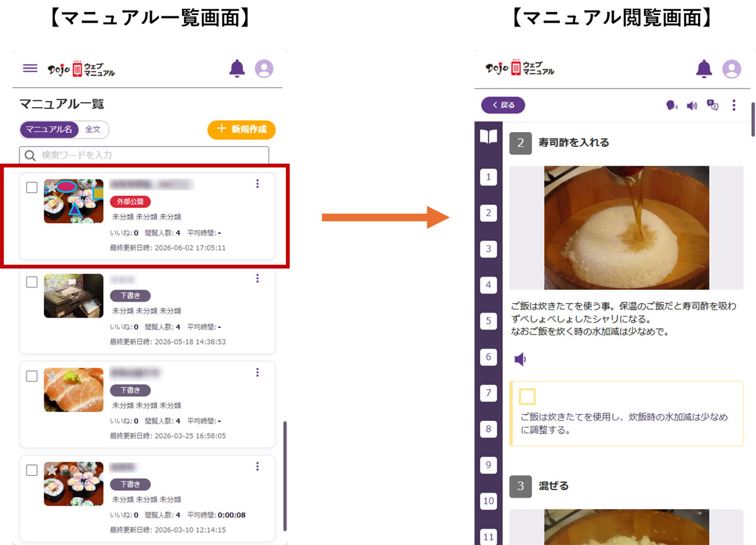The height and width of the screenshot is (545, 756).
Task: Click the 最終更新日時 2026-06-02 17:05:11 text
Action: [x=168, y=248]
